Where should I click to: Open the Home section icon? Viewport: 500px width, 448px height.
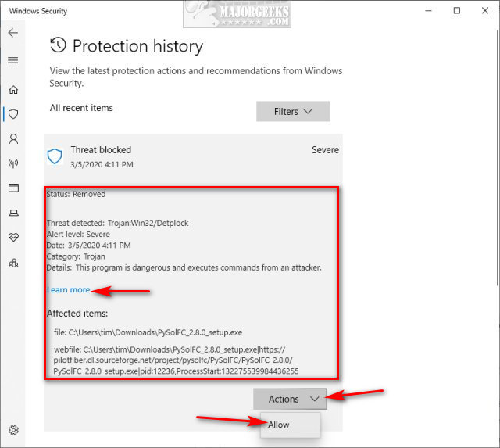pyautogui.click(x=13, y=90)
